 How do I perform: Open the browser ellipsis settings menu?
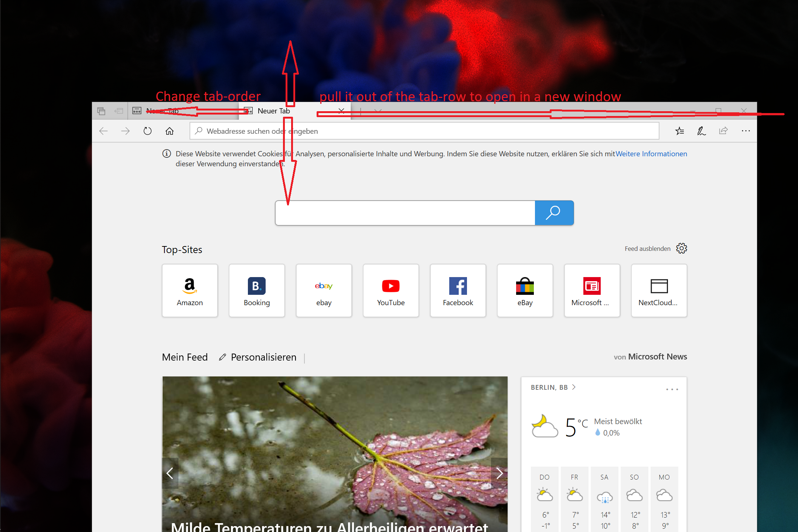pyautogui.click(x=746, y=131)
